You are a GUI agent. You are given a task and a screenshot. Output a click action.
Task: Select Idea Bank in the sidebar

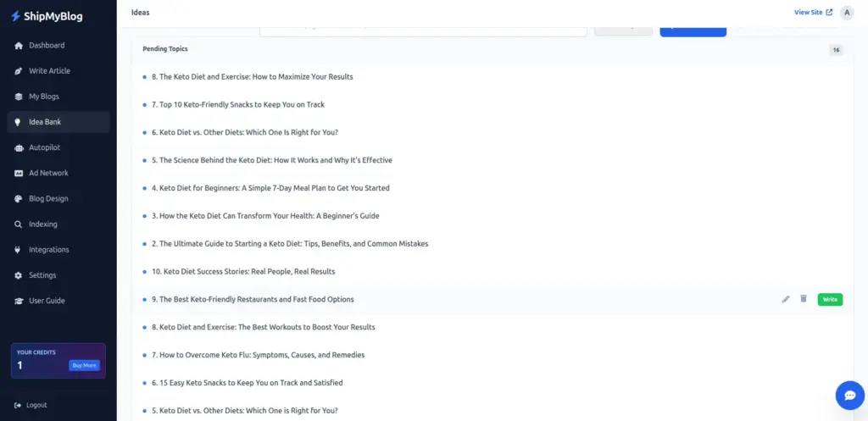pos(45,122)
